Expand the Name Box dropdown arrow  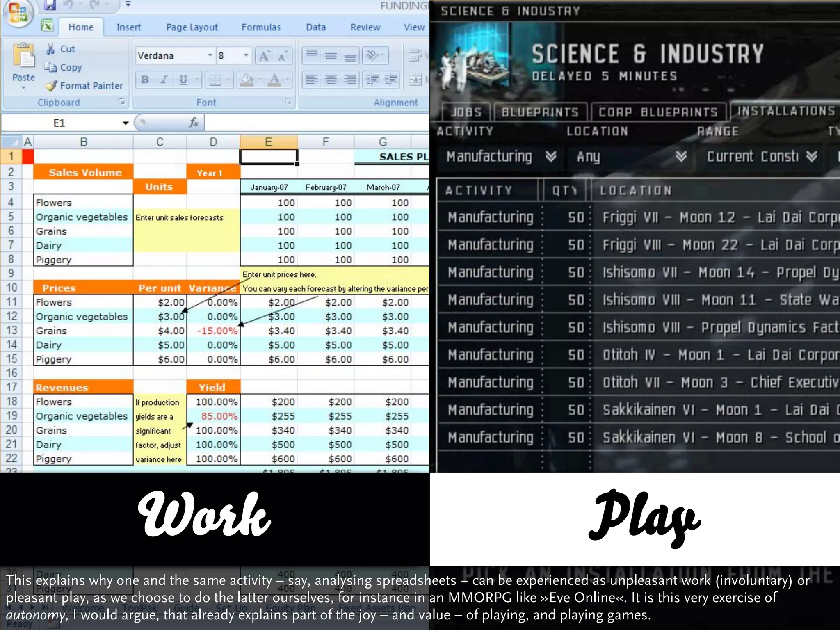[x=126, y=123]
